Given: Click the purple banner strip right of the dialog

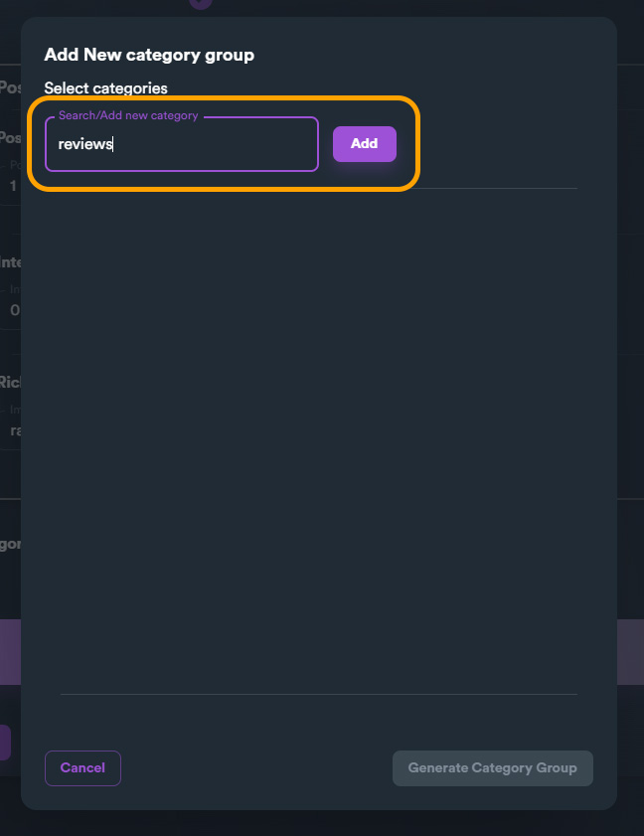Looking at the screenshot, I should coord(630,652).
